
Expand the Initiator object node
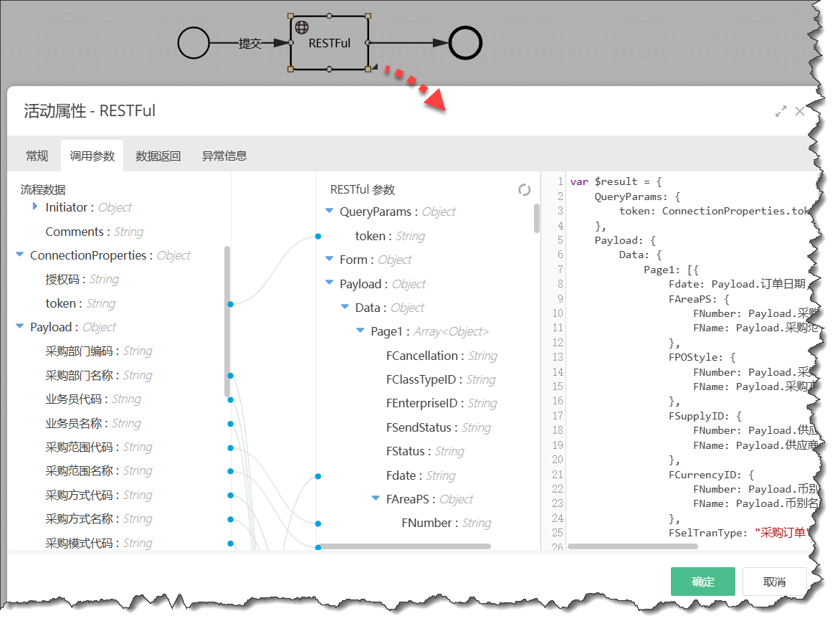pyautogui.click(x=35, y=207)
